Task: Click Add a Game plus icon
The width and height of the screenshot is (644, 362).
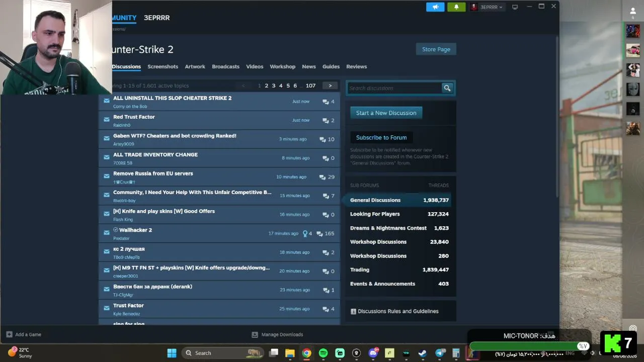Action: [x=9, y=334]
